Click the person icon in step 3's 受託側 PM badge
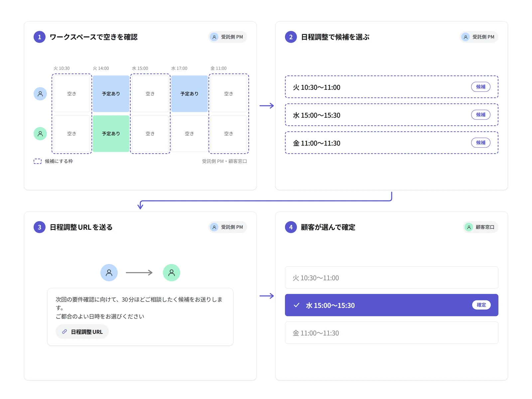This screenshot has height=399, width=532. point(214,227)
